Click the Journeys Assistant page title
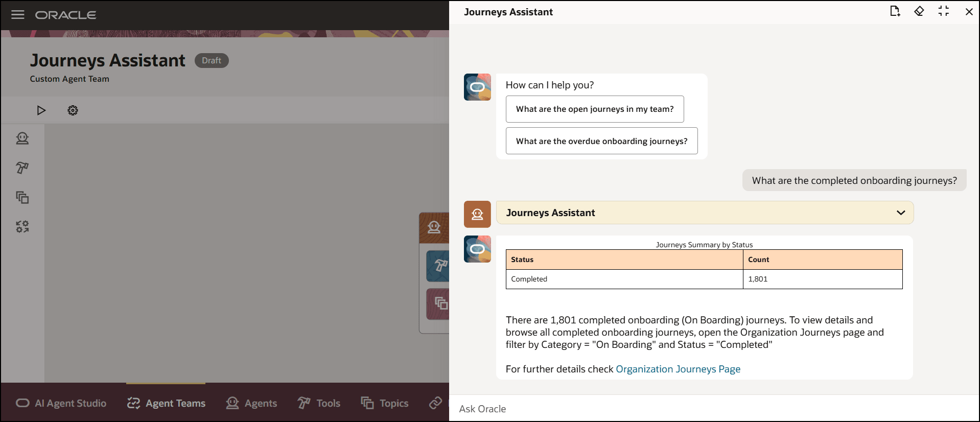Image resolution: width=980 pixels, height=422 pixels. point(107,60)
